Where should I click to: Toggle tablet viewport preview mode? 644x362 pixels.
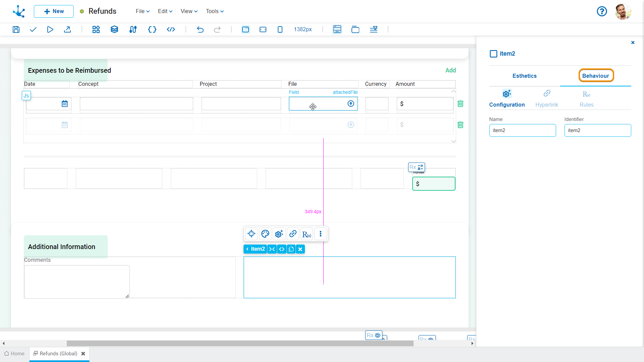[x=263, y=29]
